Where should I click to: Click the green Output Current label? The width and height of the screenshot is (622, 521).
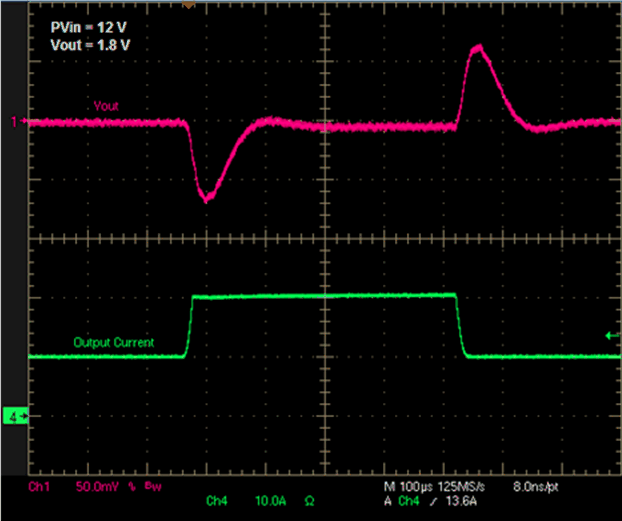pos(113,342)
